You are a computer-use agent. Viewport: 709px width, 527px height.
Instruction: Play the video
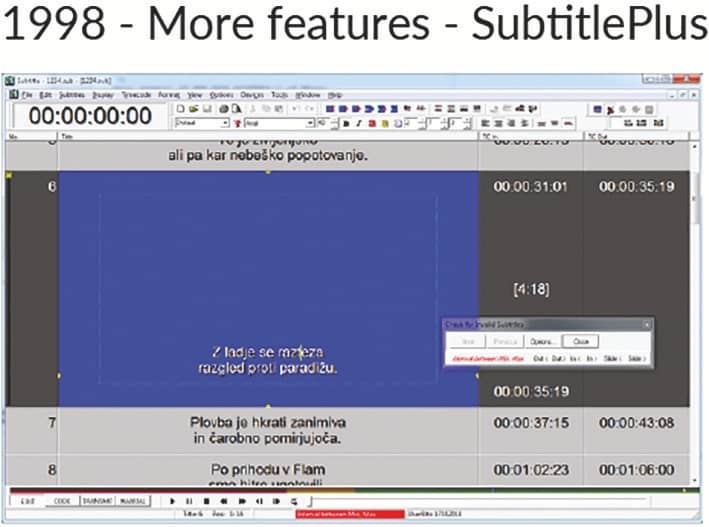(x=172, y=501)
